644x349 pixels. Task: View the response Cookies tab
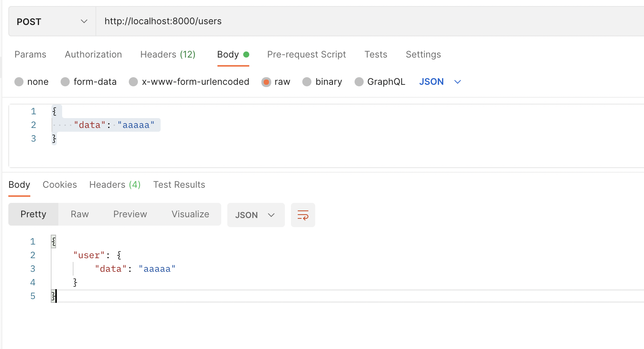pos(60,185)
